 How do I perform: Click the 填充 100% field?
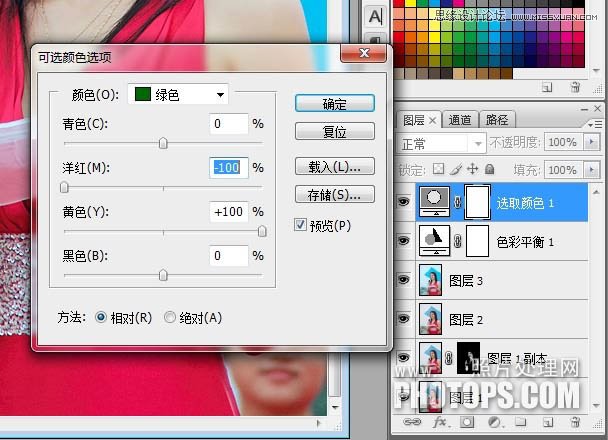(x=564, y=170)
